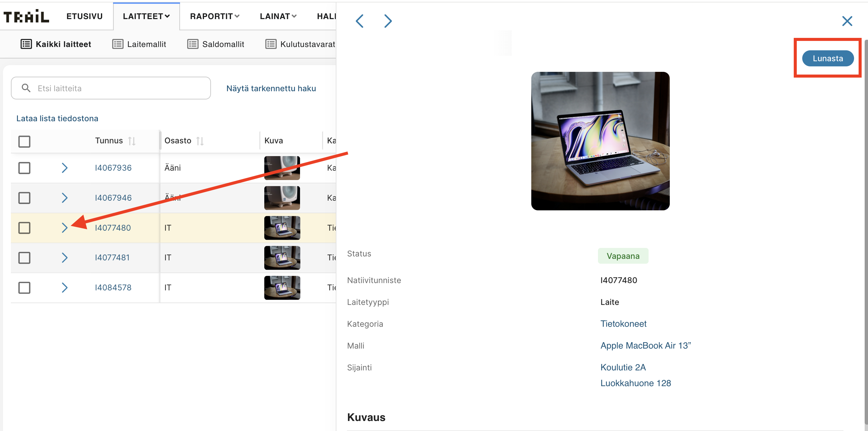Image resolution: width=868 pixels, height=431 pixels.
Task: Sort by Osasto column arrows
Action: coord(200,141)
